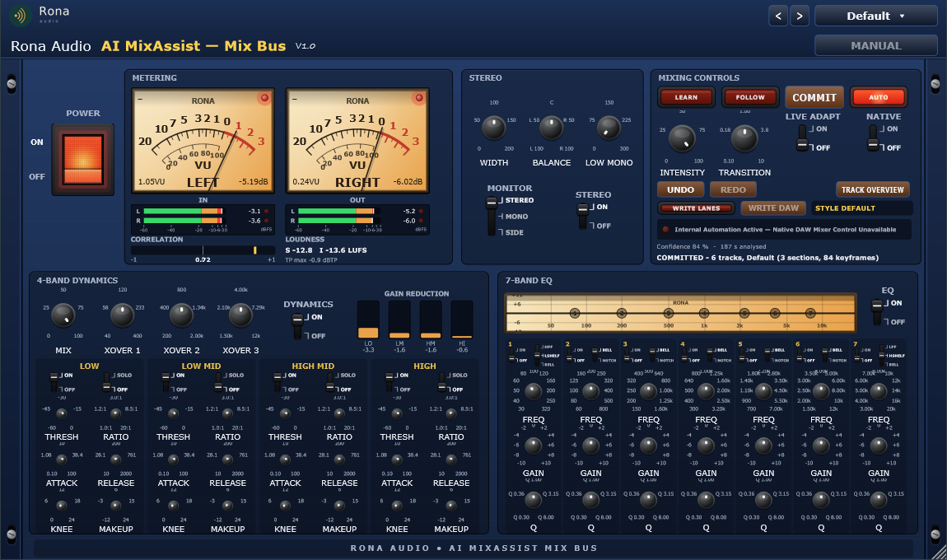The image size is (947, 560).
Task: Open the MANUAL
Action: pos(875,45)
